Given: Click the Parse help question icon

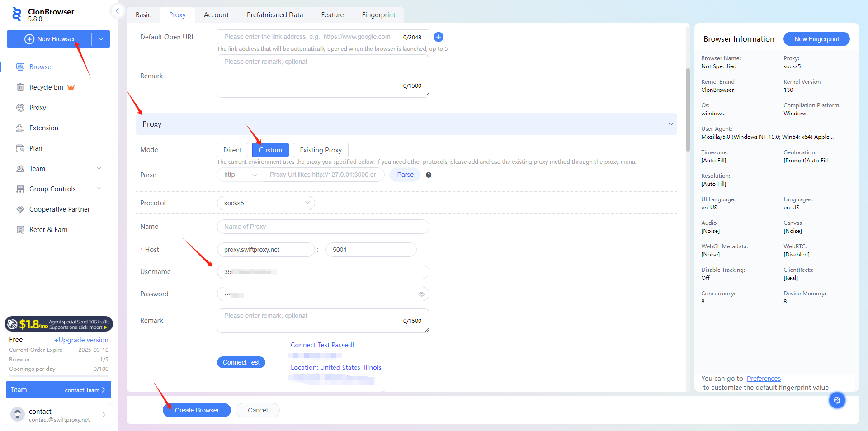Looking at the screenshot, I should tap(429, 175).
